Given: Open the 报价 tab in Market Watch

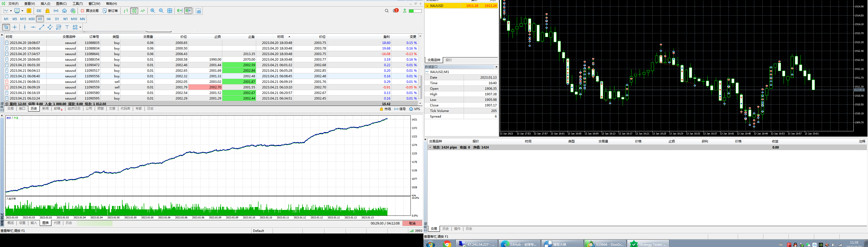Looking at the screenshot, I should point(449,60).
